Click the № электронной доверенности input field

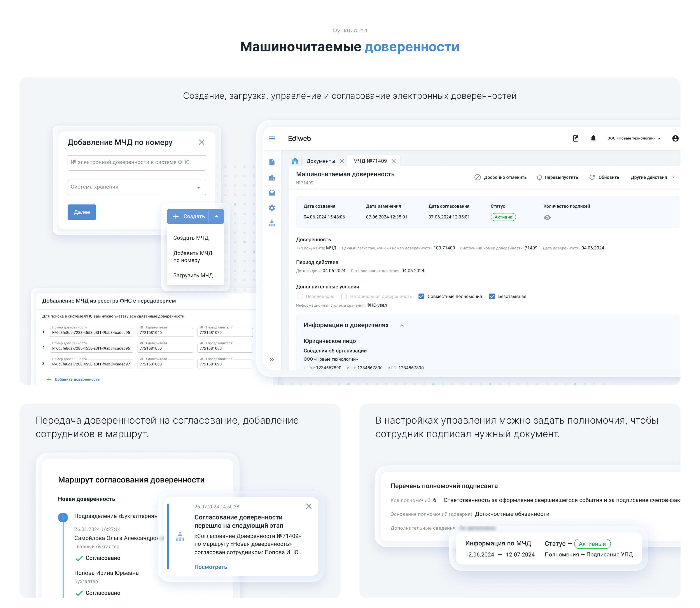(x=137, y=162)
